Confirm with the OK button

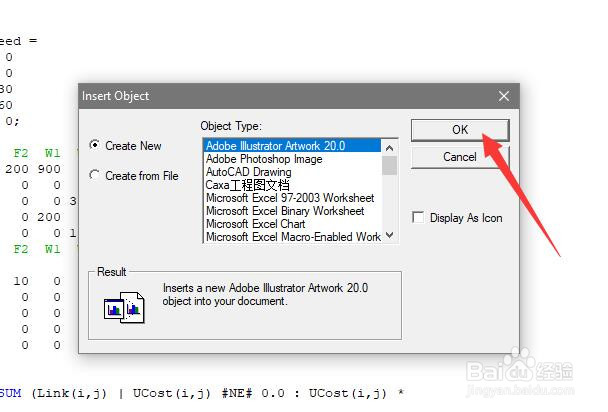point(460,130)
